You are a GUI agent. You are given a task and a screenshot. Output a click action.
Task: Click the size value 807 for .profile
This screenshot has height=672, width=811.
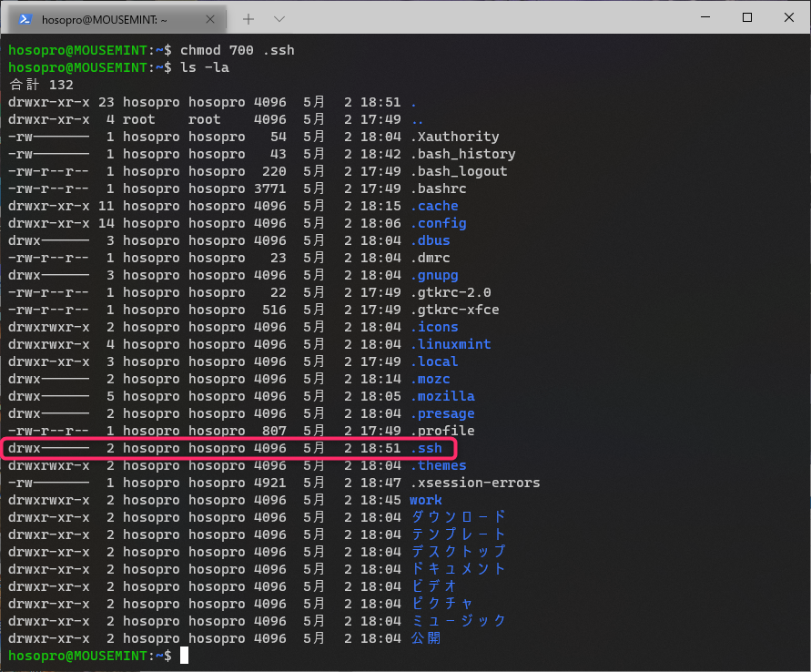point(274,431)
